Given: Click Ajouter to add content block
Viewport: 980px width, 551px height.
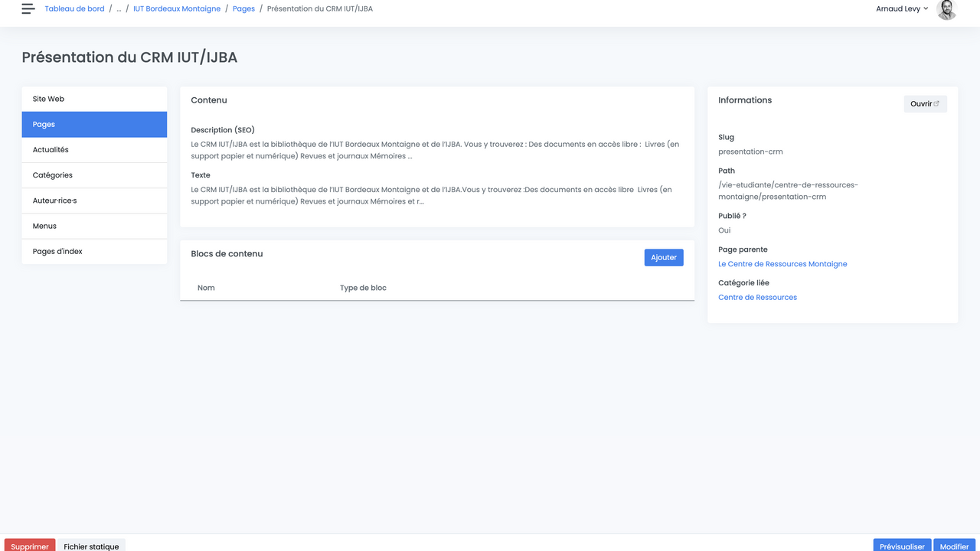Looking at the screenshot, I should click(x=663, y=258).
